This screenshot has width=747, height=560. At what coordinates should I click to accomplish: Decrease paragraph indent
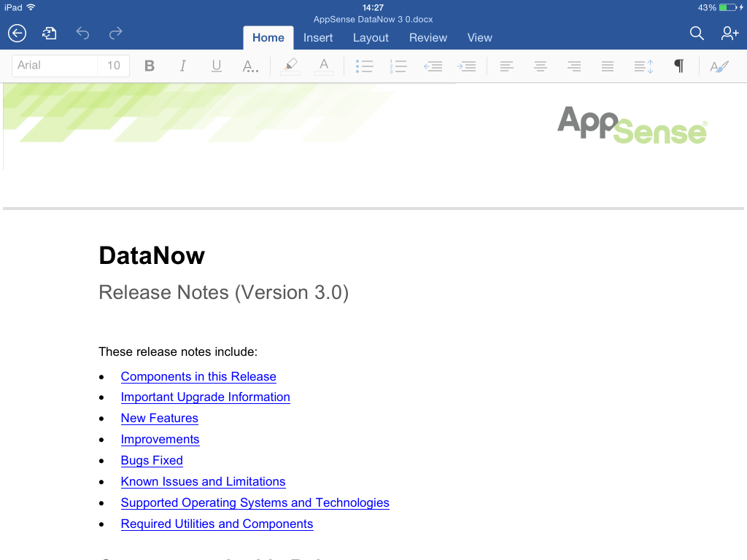coord(433,66)
